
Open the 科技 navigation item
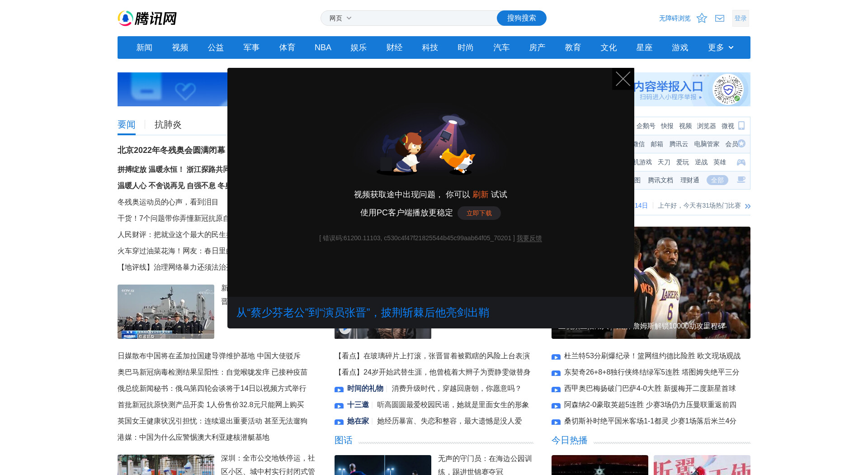tap(430, 47)
